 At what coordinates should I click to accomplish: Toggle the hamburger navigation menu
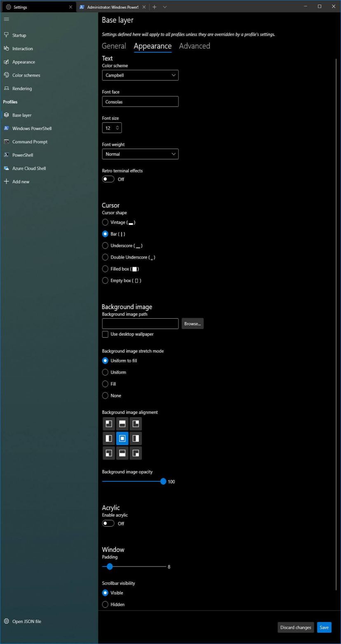pyautogui.click(x=6, y=19)
